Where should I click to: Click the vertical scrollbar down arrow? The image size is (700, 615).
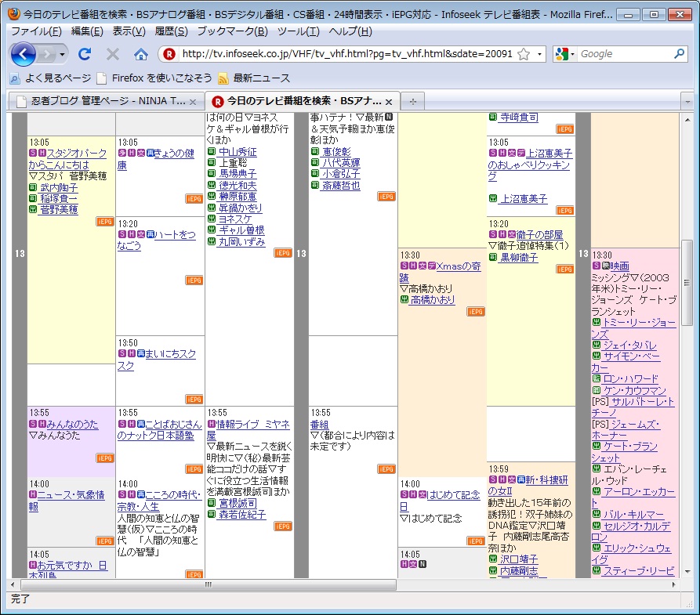(687, 572)
